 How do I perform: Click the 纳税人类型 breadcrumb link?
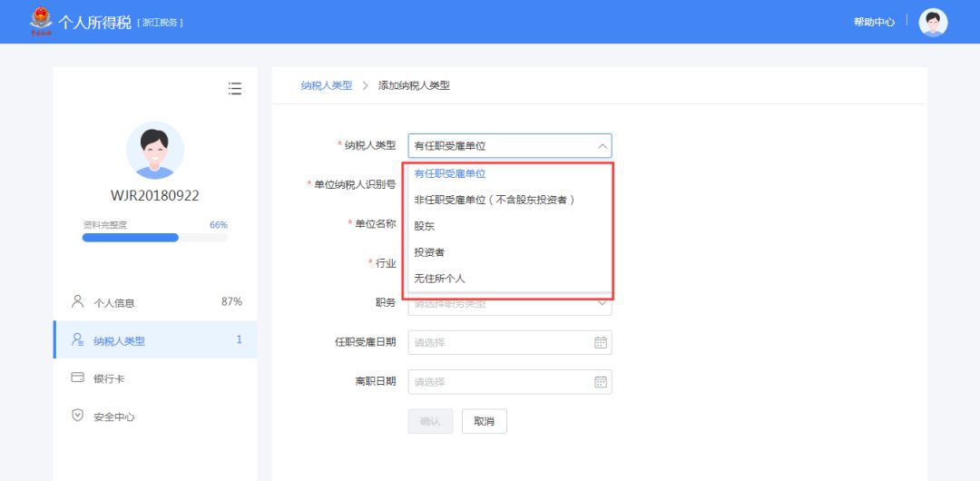click(x=327, y=85)
